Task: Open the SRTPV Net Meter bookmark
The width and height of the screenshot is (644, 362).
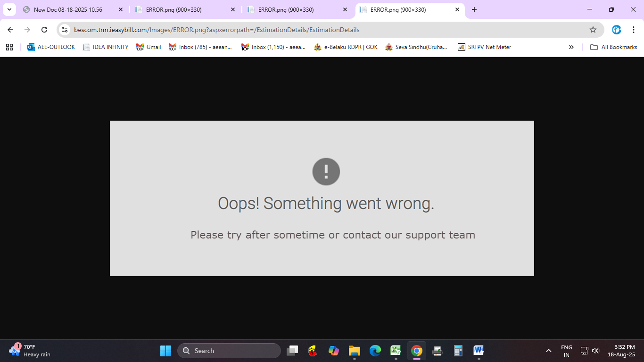Action: click(485, 47)
